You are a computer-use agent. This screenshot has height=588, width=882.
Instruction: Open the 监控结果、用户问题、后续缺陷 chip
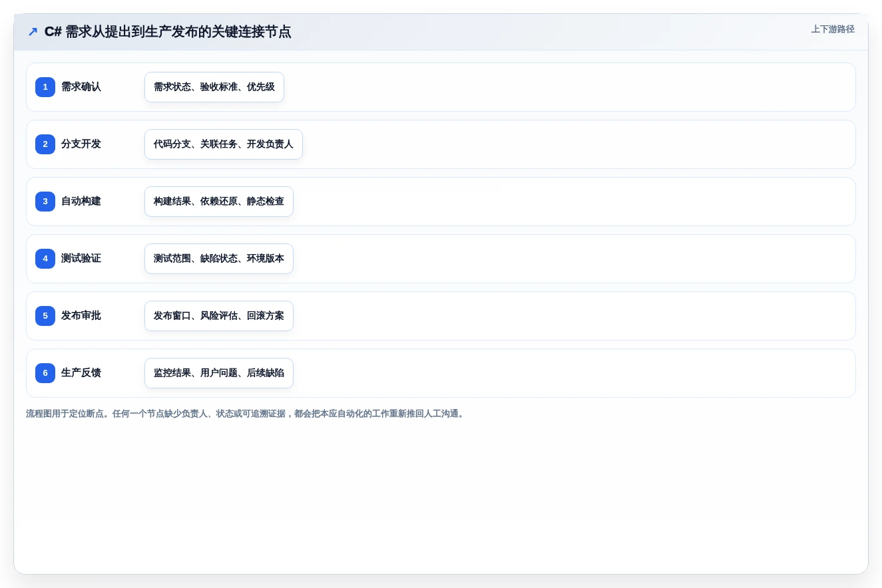coord(219,373)
